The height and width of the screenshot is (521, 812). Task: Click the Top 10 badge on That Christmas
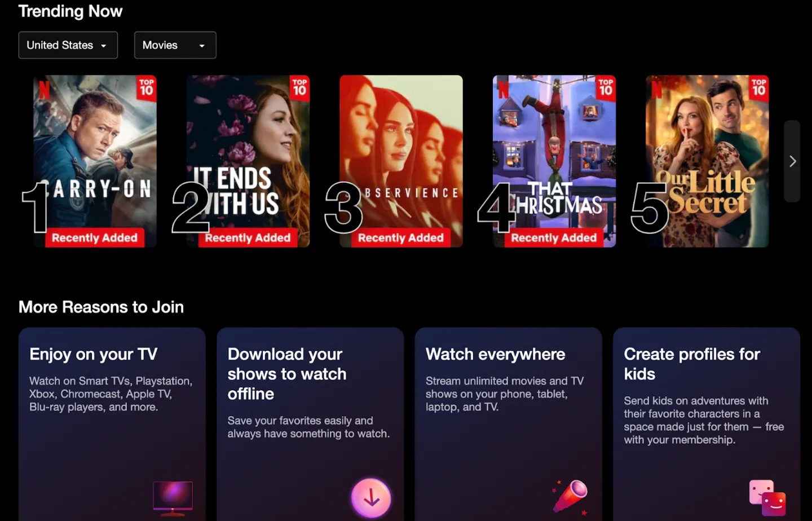606,87
